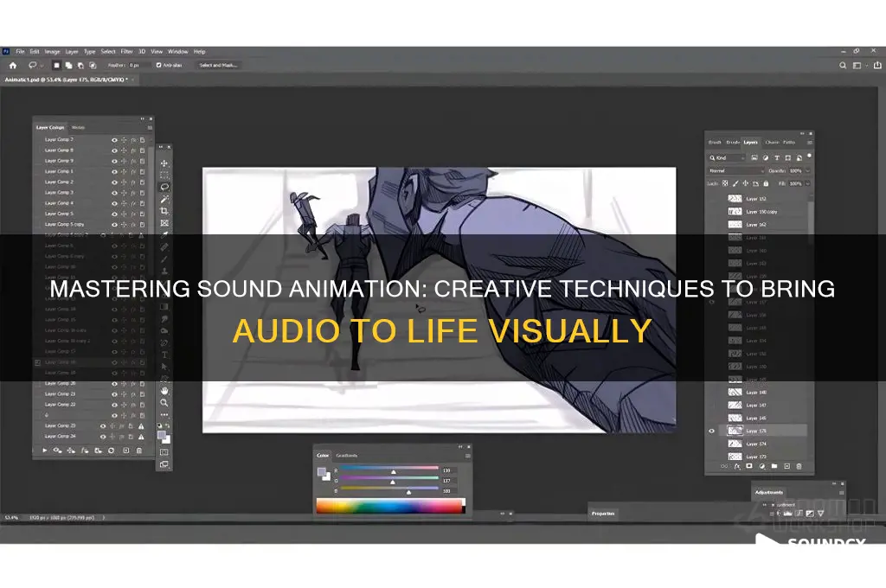
Task: Select the Magic Wand tool
Action: pos(164,200)
